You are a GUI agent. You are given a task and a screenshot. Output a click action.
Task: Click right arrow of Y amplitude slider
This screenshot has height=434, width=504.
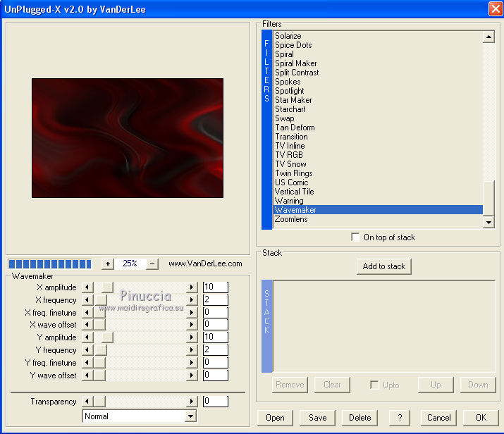[192, 337]
